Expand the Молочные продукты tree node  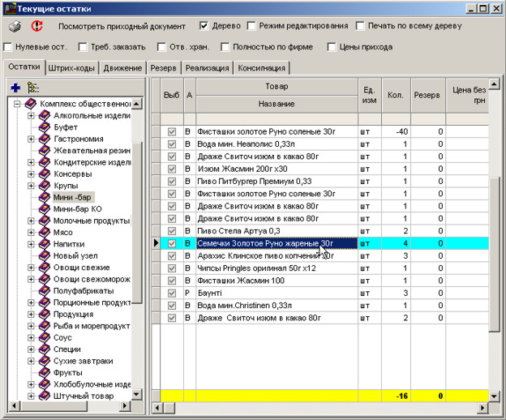coord(31,221)
